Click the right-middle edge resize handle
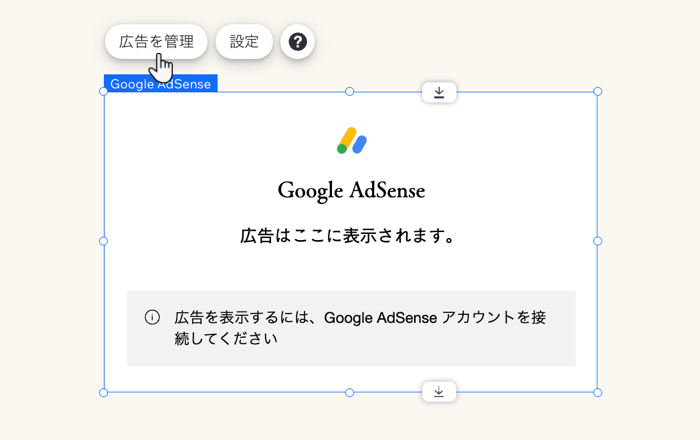This screenshot has width=700, height=440. (598, 241)
